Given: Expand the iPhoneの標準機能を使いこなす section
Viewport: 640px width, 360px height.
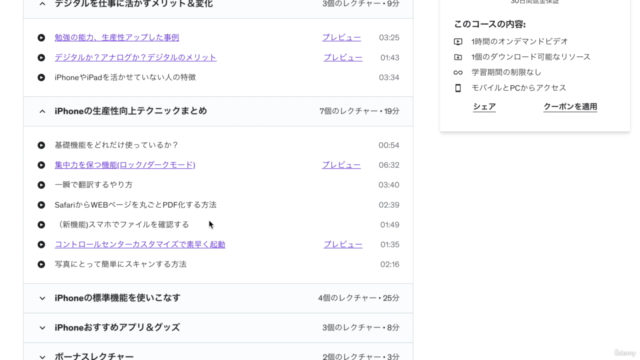Looking at the screenshot, I should click(42, 298).
